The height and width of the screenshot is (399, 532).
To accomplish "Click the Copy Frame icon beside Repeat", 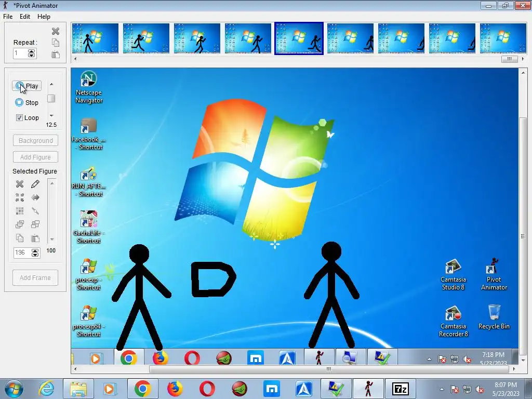I will [56, 43].
